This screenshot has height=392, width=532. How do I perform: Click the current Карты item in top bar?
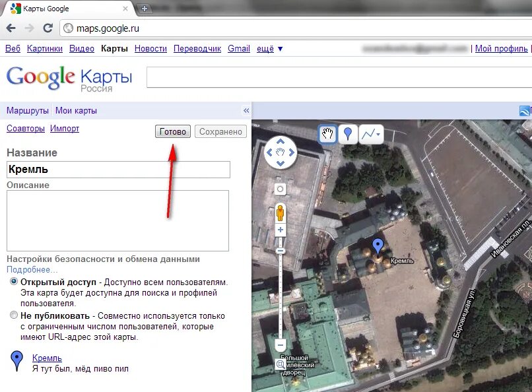tap(114, 48)
